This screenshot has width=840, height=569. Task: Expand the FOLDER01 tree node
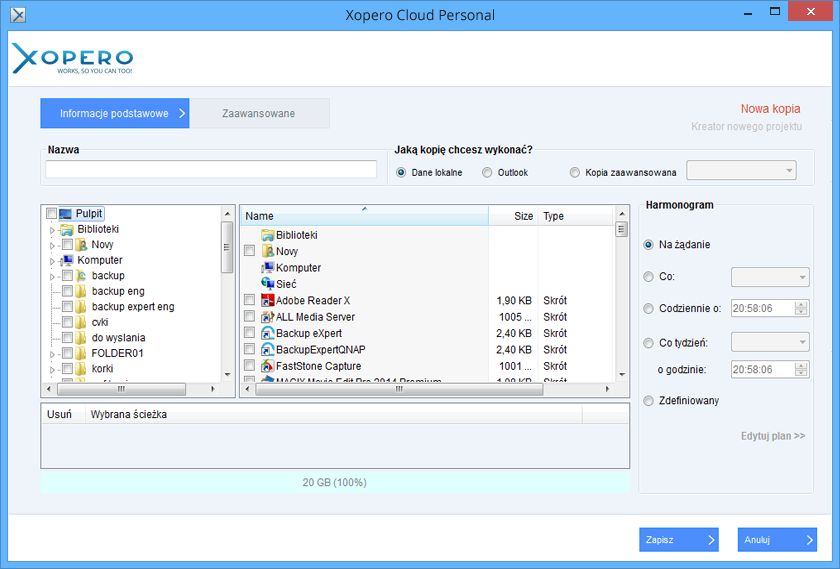52,354
